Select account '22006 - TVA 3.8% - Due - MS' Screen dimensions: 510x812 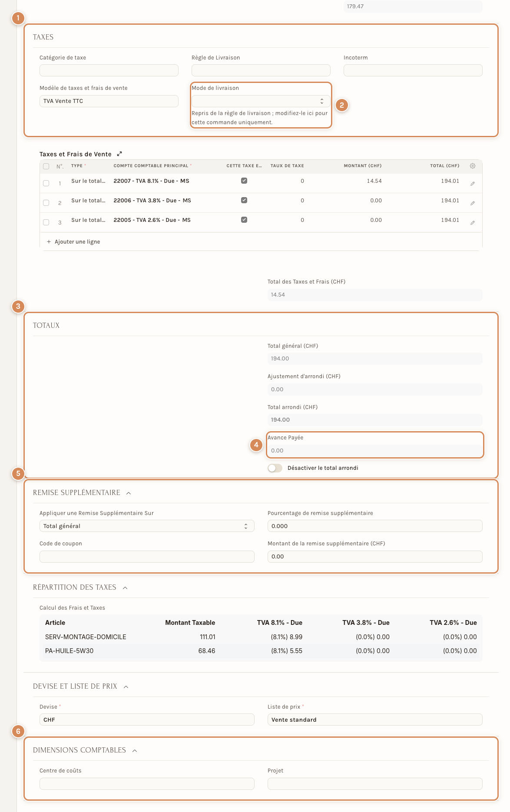tap(152, 201)
